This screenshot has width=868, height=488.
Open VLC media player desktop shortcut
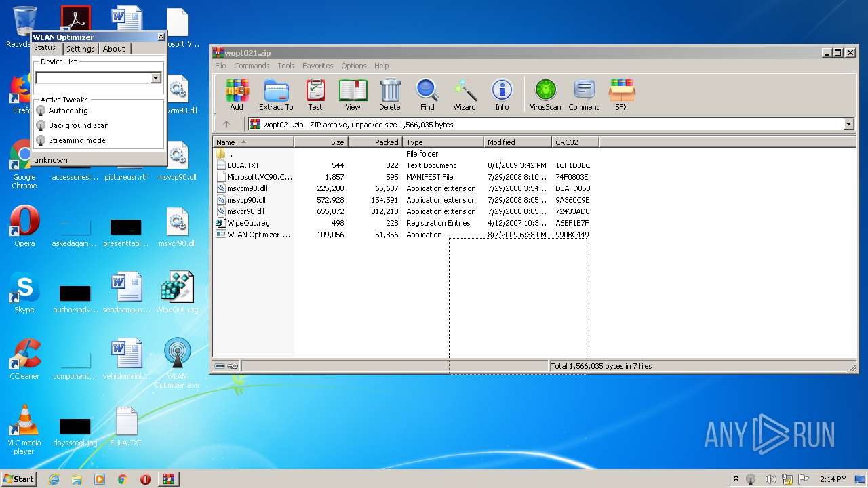[x=24, y=430]
